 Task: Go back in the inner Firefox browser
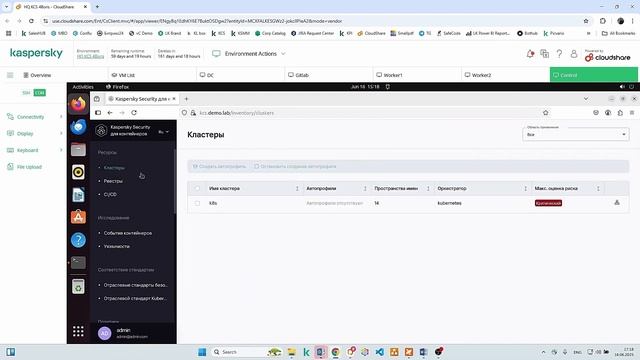tap(110, 113)
